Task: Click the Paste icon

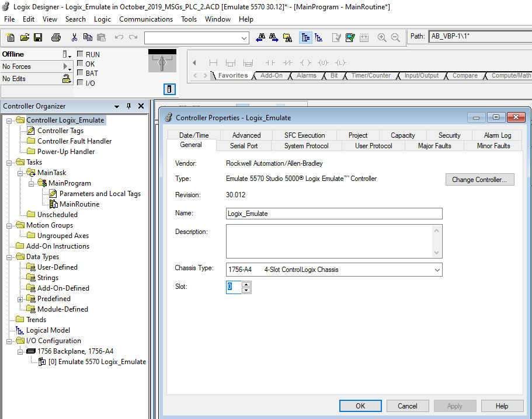Action: point(101,37)
